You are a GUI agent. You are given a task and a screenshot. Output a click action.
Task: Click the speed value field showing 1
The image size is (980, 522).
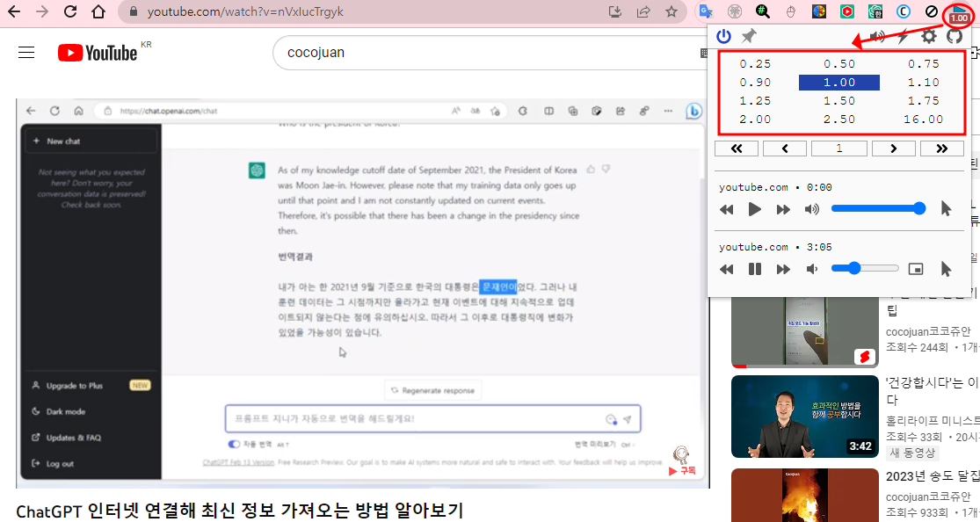click(838, 149)
